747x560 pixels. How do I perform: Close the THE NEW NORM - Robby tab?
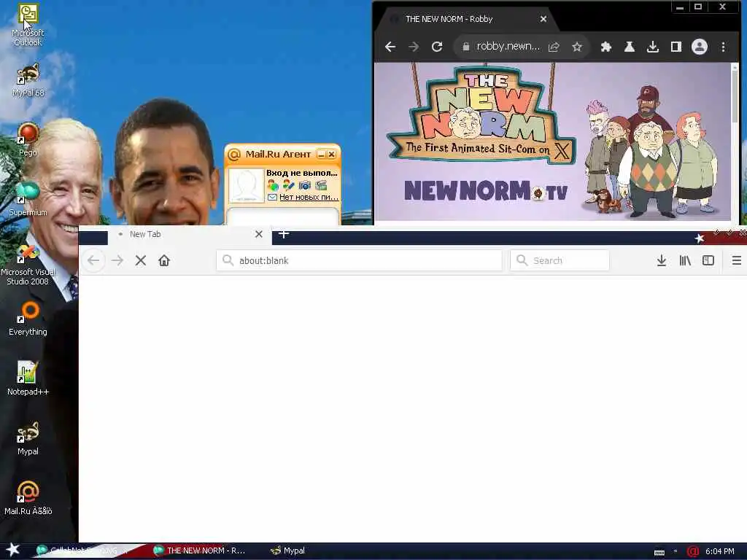click(x=543, y=19)
